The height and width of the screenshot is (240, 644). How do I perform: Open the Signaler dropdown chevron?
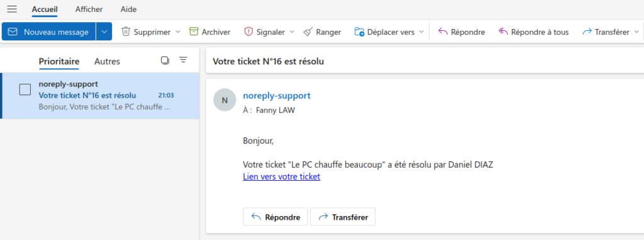(x=292, y=31)
